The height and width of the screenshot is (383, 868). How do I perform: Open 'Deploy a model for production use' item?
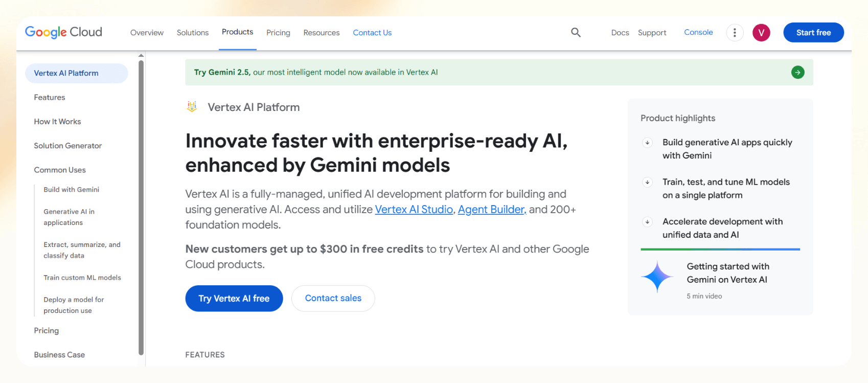pos(74,305)
